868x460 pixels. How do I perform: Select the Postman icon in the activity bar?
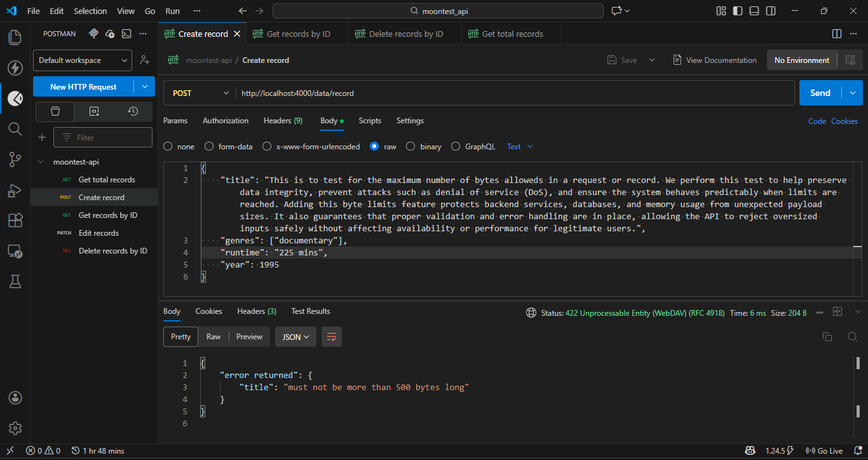tap(15, 98)
